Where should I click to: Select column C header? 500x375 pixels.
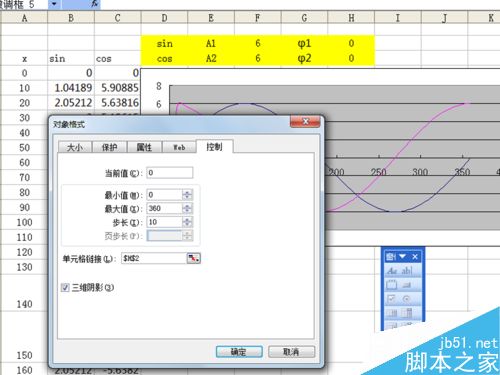pos(117,17)
